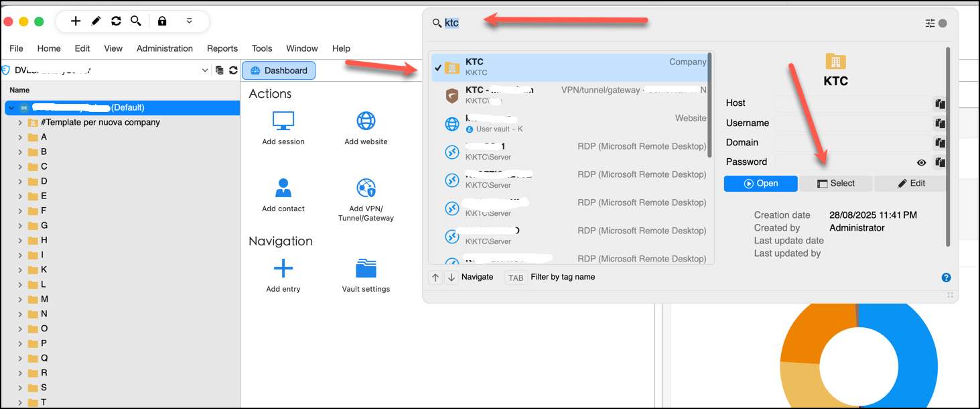Open the Reports menu
The image size is (980, 409).
pyautogui.click(x=222, y=48)
